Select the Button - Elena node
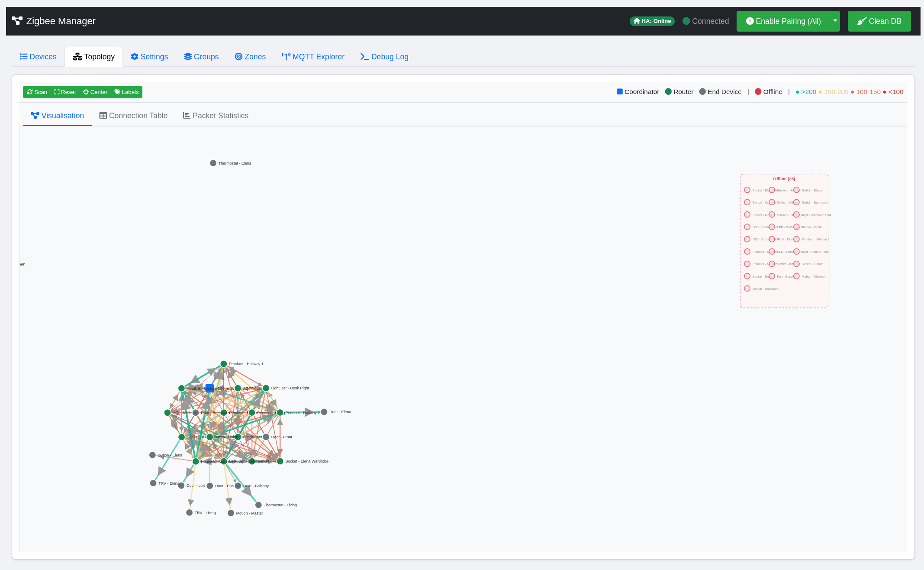This screenshot has height=570, width=924. 152,455
